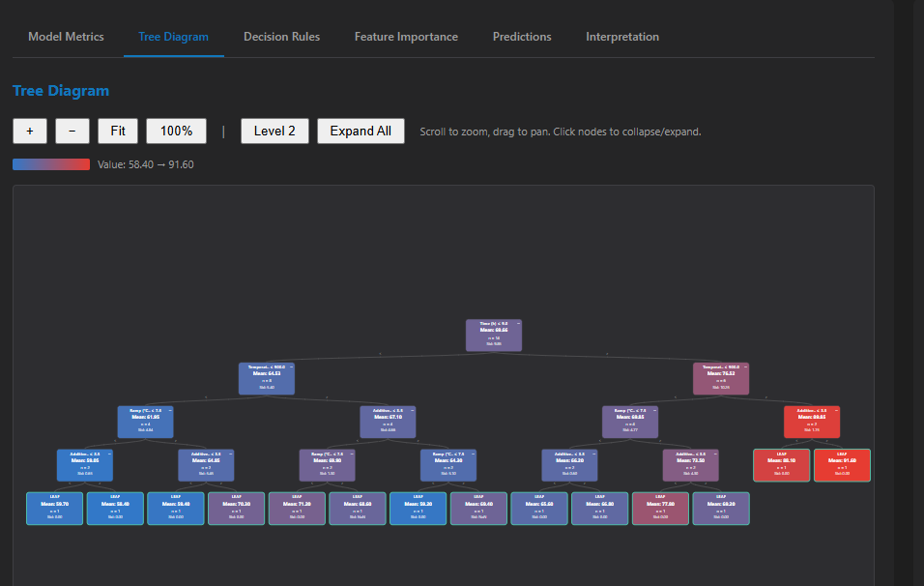Click the collapse icon on the Mean 76.52 node
The image size is (924, 586).
pyautogui.click(x=745, y=366)
